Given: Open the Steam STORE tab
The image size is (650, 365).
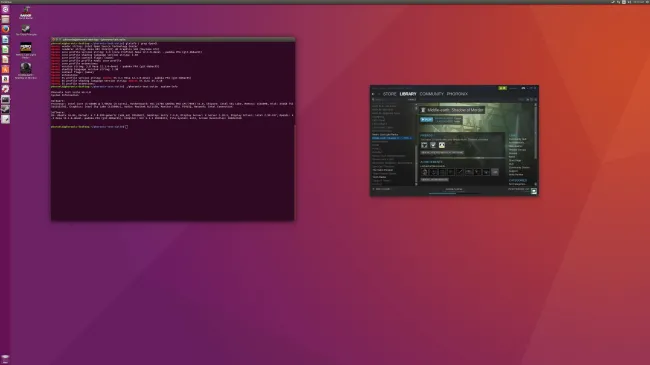Looking at the screenshot, I should [390, 94].
